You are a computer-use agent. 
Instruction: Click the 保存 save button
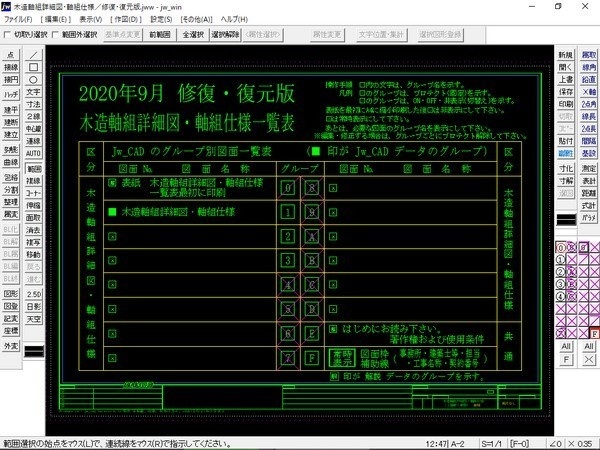pyautogui.click(x=566, y=92)
